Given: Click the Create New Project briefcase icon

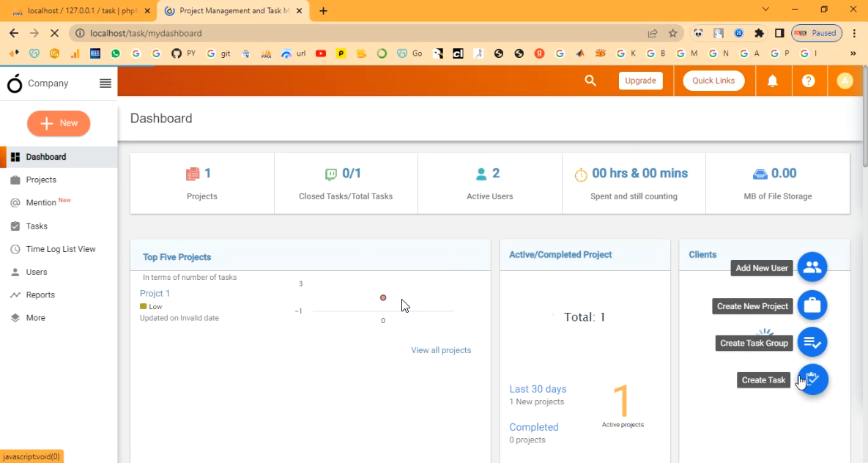Looking at the screenshot, I should tap(812, 305).
